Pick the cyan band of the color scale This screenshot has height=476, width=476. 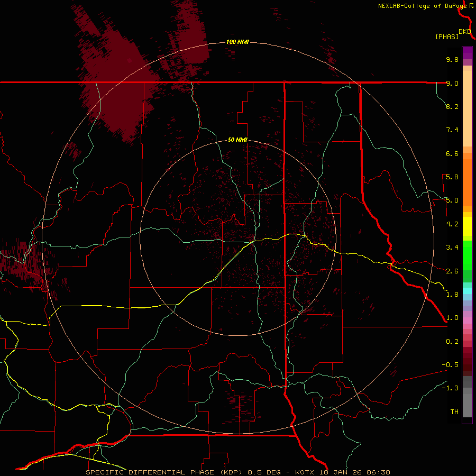[467, 291]
